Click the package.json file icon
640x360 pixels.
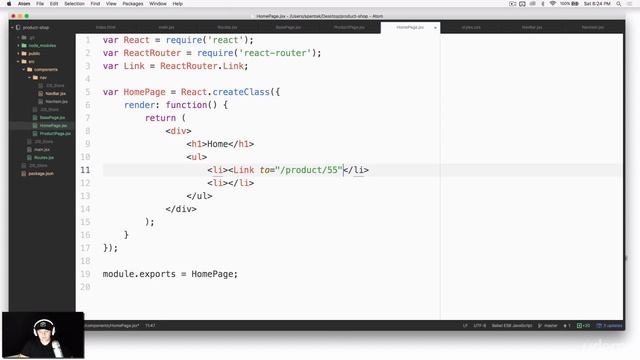24,173
